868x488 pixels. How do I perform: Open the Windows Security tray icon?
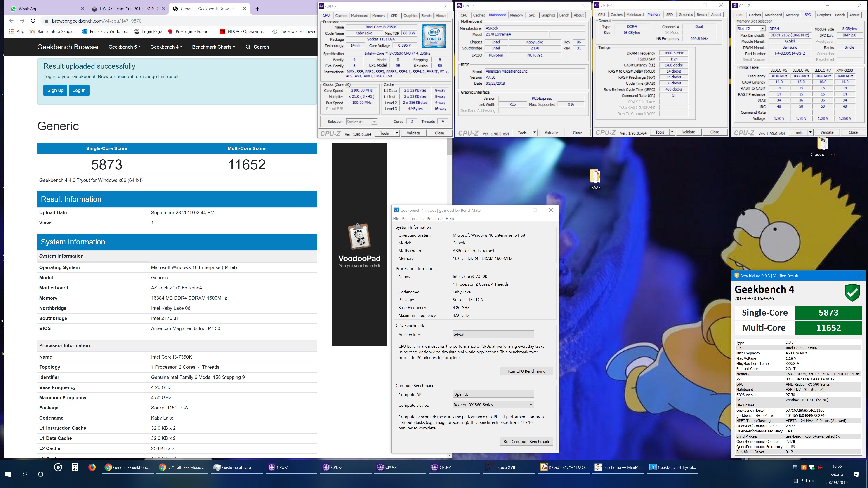[x=812, y=467]
